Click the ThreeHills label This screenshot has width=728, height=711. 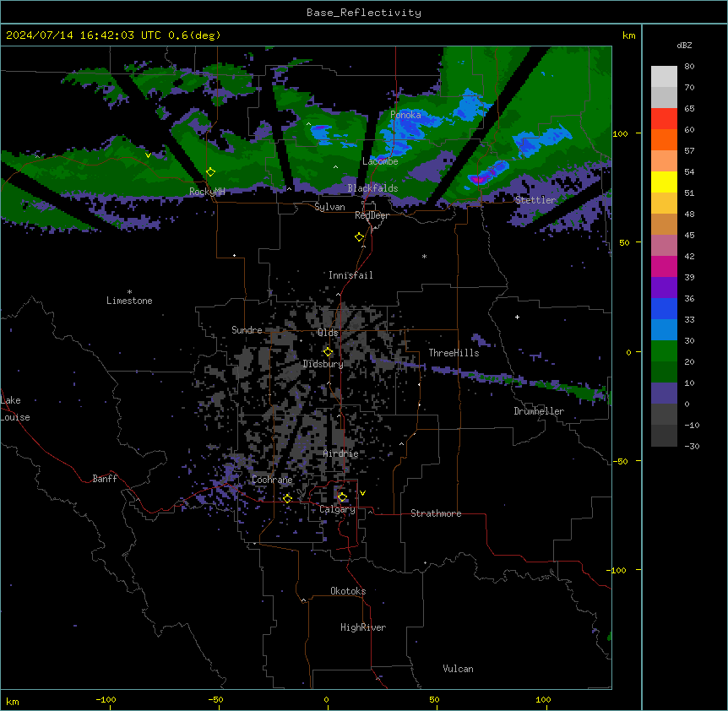(x=454, y=353)
